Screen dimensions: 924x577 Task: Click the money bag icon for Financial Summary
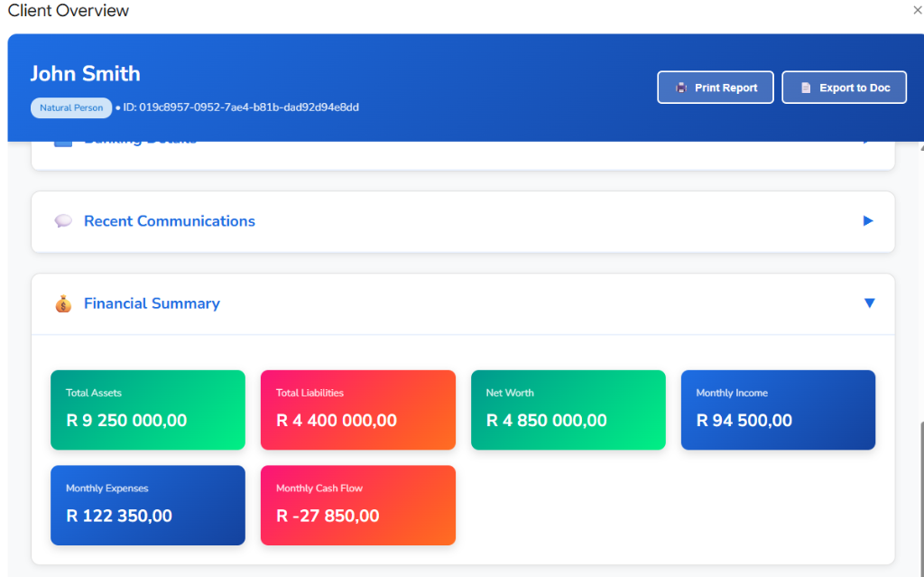point(62,303)
